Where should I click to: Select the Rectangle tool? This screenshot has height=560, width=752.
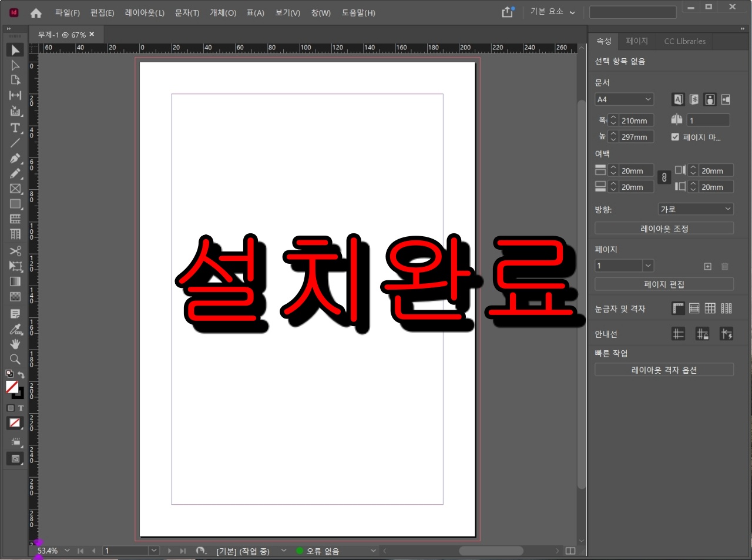pos(15,204)
